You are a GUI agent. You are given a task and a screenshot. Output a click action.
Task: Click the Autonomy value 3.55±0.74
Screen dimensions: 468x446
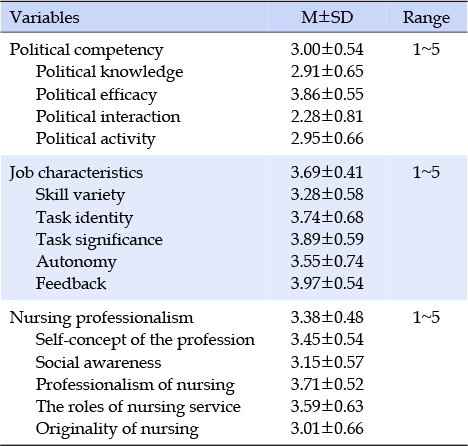point(327,261)
